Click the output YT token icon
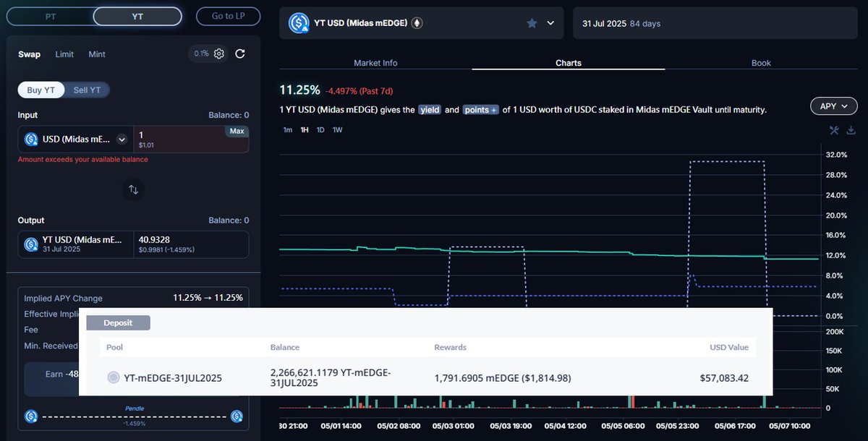 click(x=31, y=244)
